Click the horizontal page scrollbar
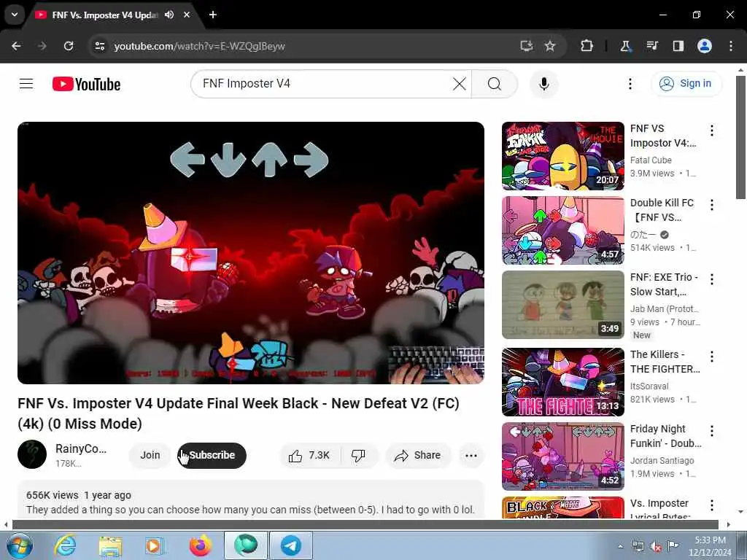The image size is (747, 560). (x=365, y=525)
